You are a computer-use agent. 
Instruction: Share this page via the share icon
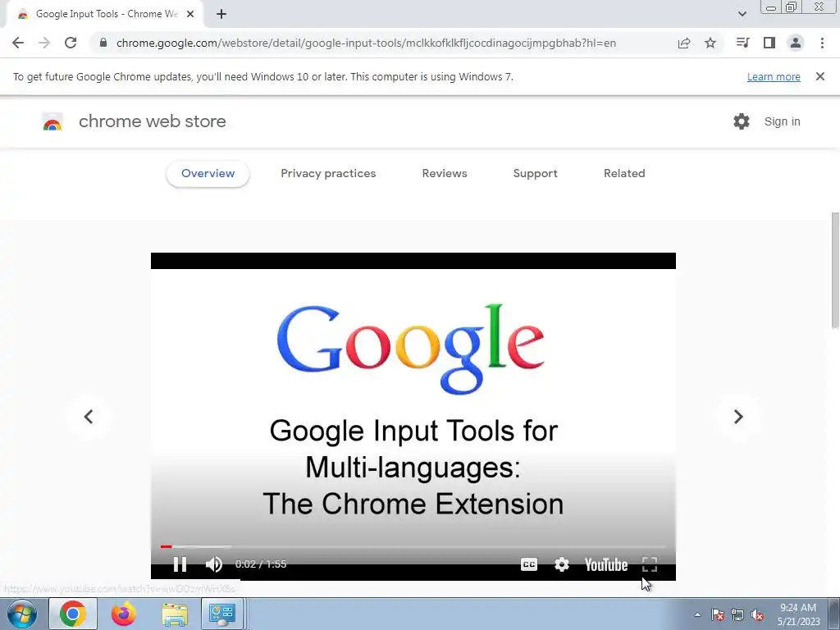[x=684, y=43]
